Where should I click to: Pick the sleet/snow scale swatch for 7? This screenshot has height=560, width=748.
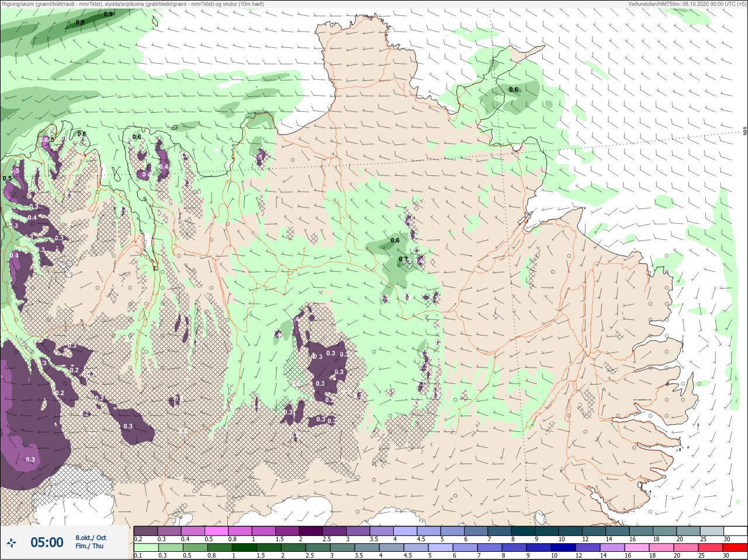pos(500,531)
